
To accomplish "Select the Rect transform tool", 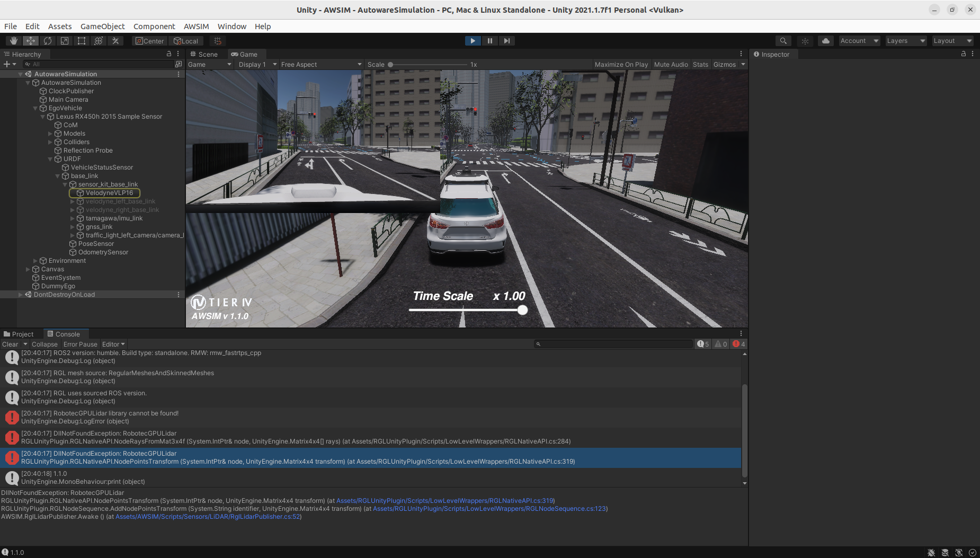I will point(82,40).
